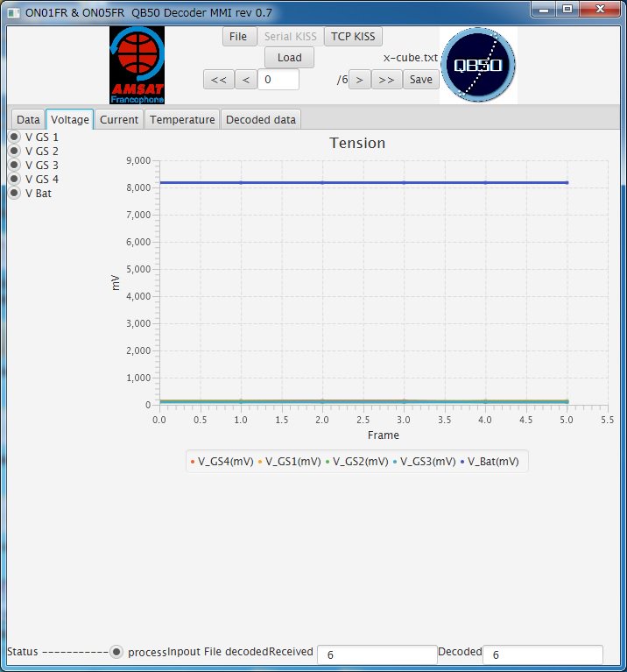This screenshot has width=627, height=672.
Task: Click the 'processInpout File decoded' status text
Action: click(198, 652)
